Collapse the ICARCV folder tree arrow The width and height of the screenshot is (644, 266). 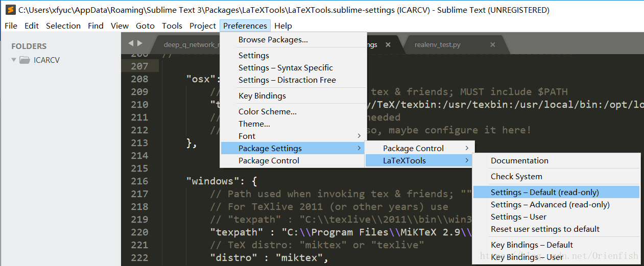point(14,60)
